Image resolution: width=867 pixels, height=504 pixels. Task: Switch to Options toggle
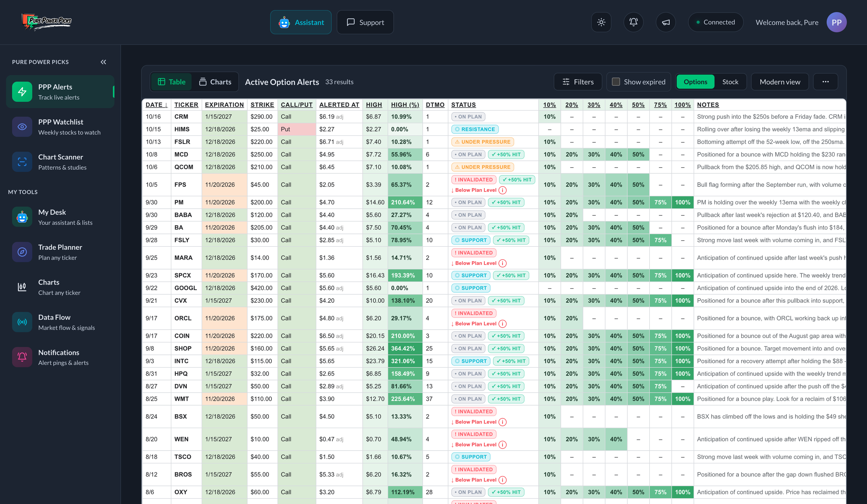coord(695,82)
